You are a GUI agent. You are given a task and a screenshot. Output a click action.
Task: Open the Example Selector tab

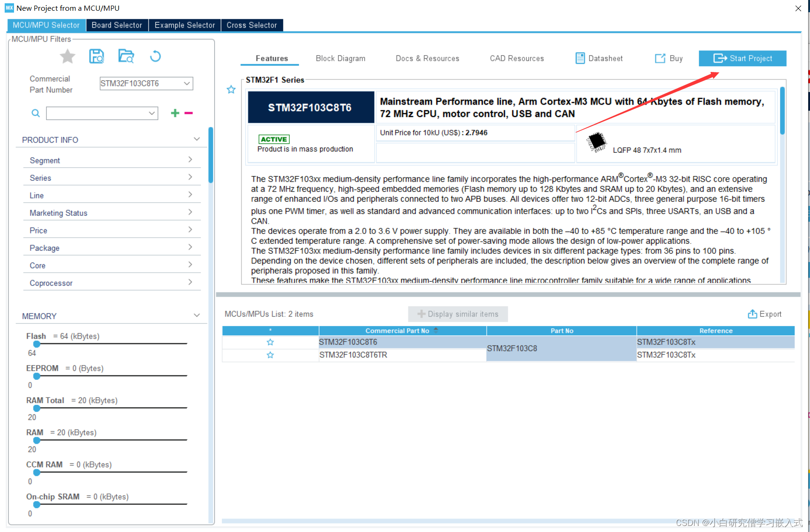185,25
